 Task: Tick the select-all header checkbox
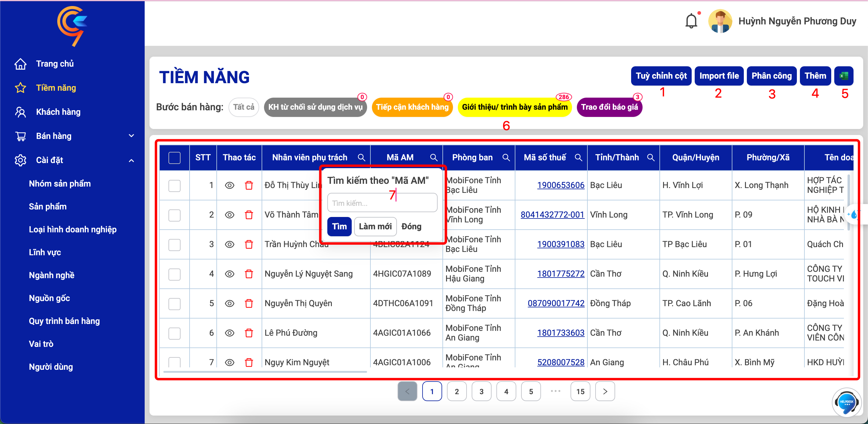pos(174,158)
